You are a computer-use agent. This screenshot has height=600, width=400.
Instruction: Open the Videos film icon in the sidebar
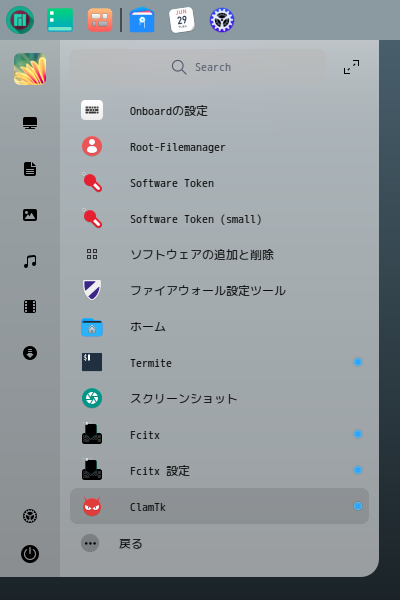pyautogui.click(x=30, y=307)
